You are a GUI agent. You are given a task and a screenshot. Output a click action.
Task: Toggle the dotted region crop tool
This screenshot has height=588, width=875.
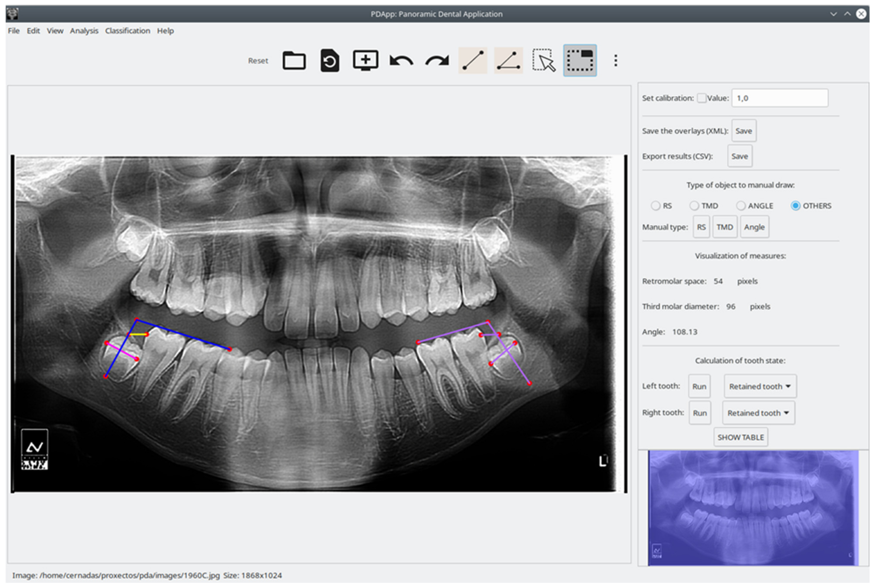tap(580, 60)
